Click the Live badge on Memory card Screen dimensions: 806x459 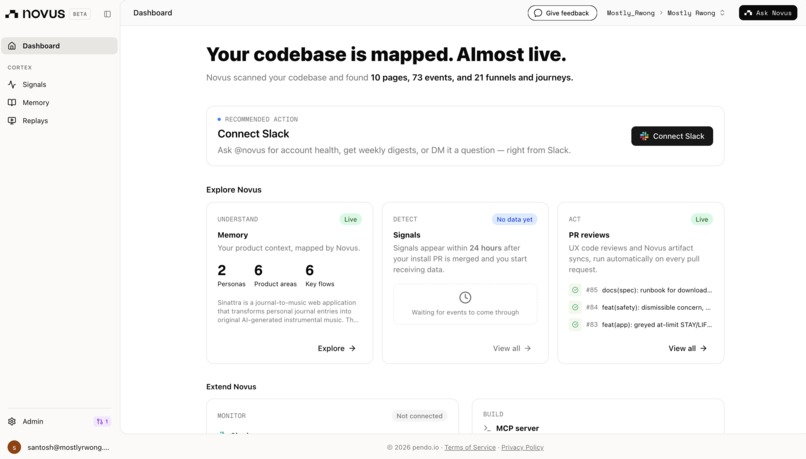tap(351, 219)
